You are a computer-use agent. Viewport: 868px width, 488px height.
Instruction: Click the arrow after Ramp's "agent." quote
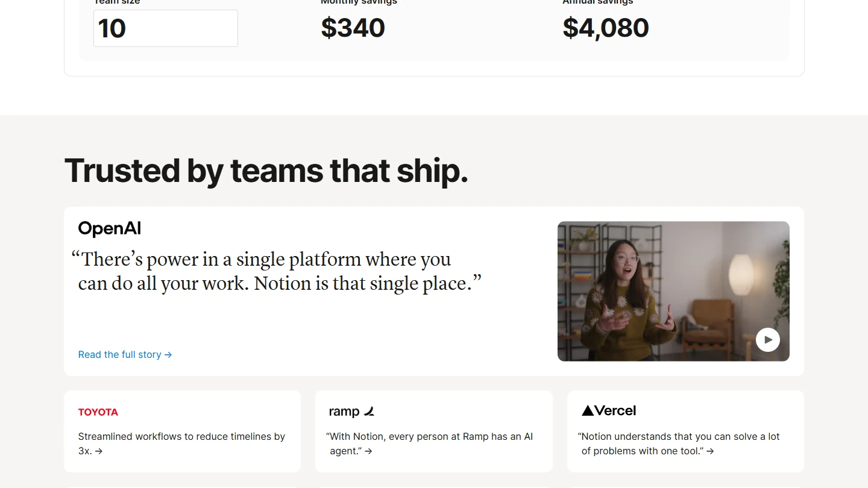click(x=368, y=451)
